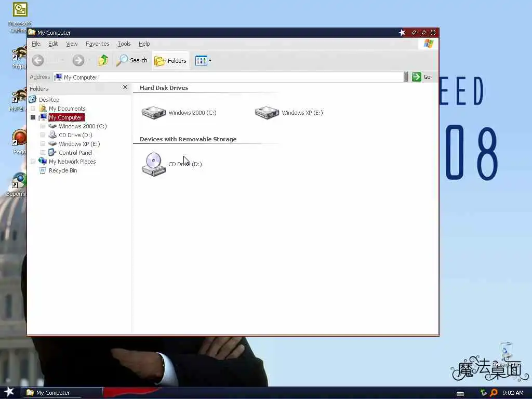Screen dimensions: 532x399
Task: Select CD Drive (D:) in the tree
Action: click(75, 135)
